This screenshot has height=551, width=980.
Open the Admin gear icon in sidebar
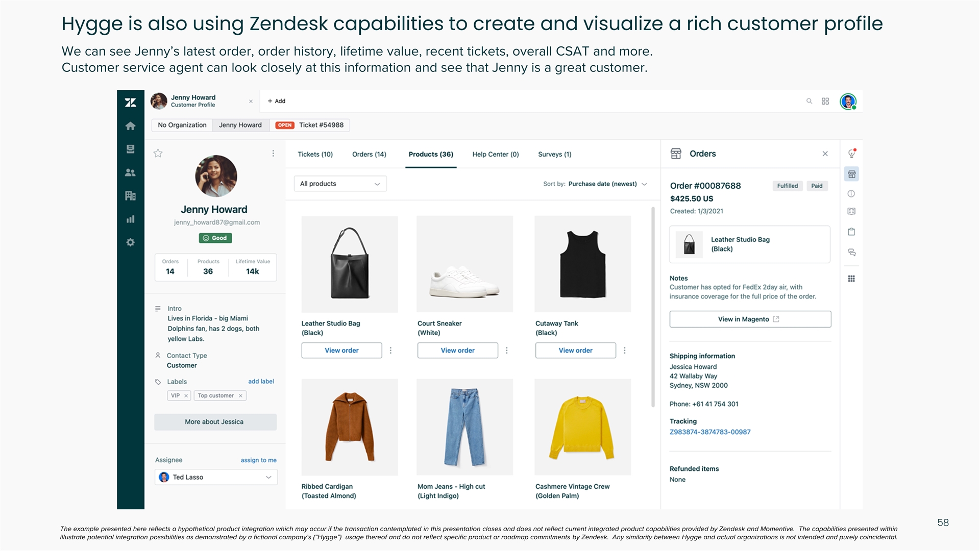pyautogui.click(x=131, y=242)
